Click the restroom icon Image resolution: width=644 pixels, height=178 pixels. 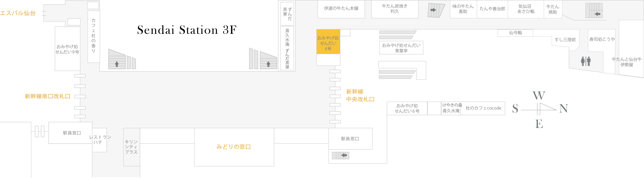(x=586, y=61)
